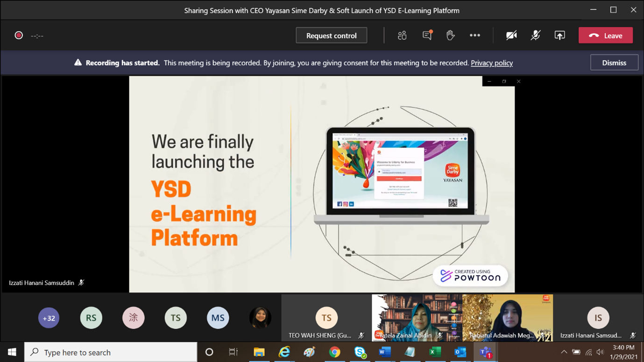Expand the +32 additional participants overflow
This screenshot has width=644, height=362.
click(x=49, y=318)
